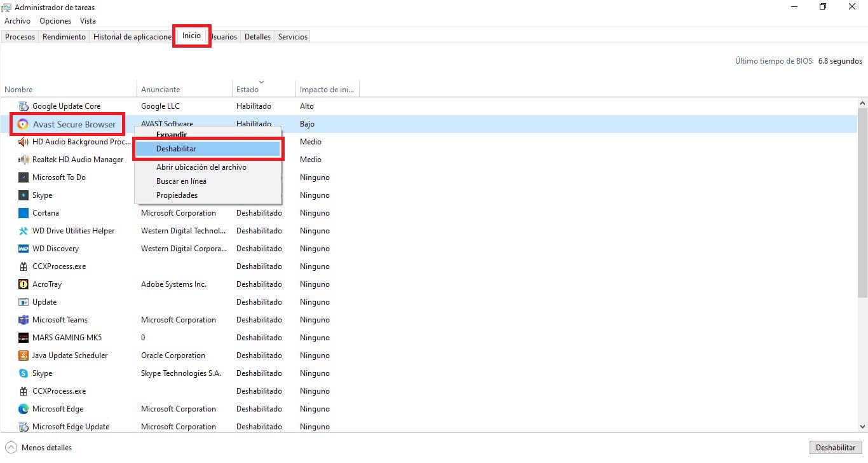Click the scrollbar up arrow
Image resolution: width=868 pixels, height=463 pixels.
tap(863, 102)
